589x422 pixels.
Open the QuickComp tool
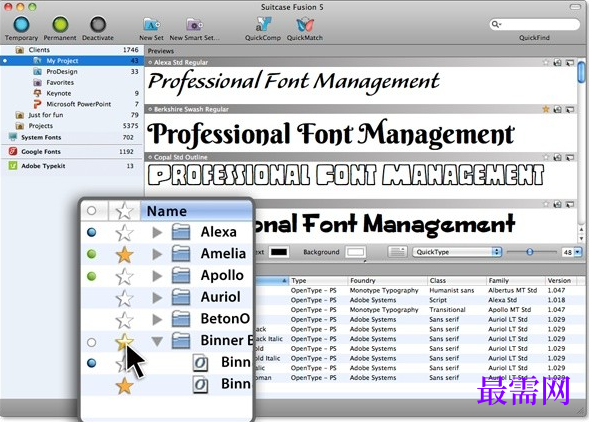coord(263,24)
